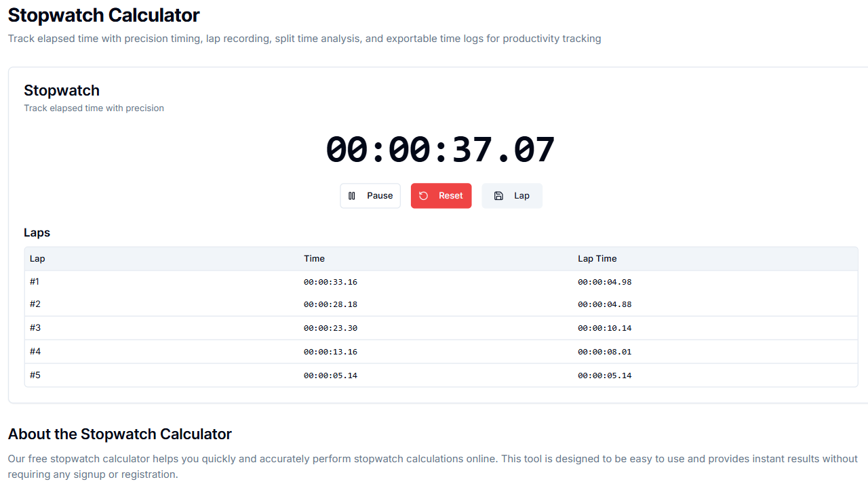
Task: Click the Lap column header
Action: tap(37, 258)
